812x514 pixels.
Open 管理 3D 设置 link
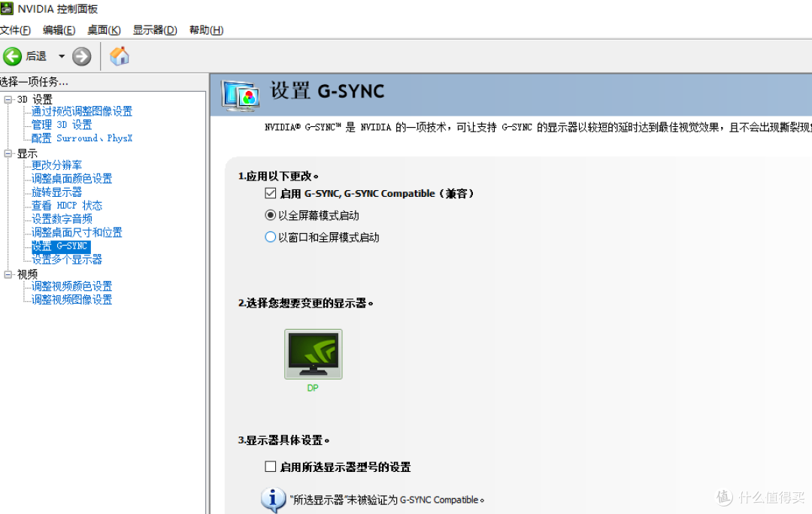62,124
